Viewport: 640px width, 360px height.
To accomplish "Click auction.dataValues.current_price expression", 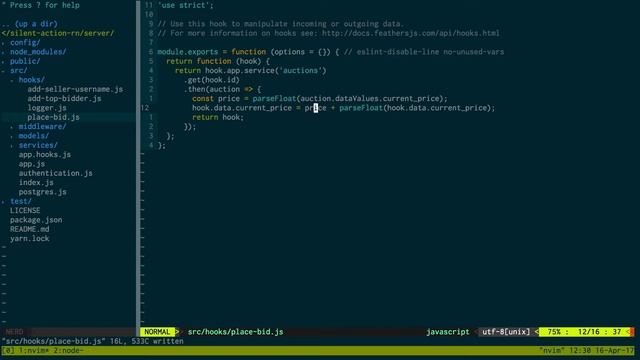I will [x=370, y=98].
